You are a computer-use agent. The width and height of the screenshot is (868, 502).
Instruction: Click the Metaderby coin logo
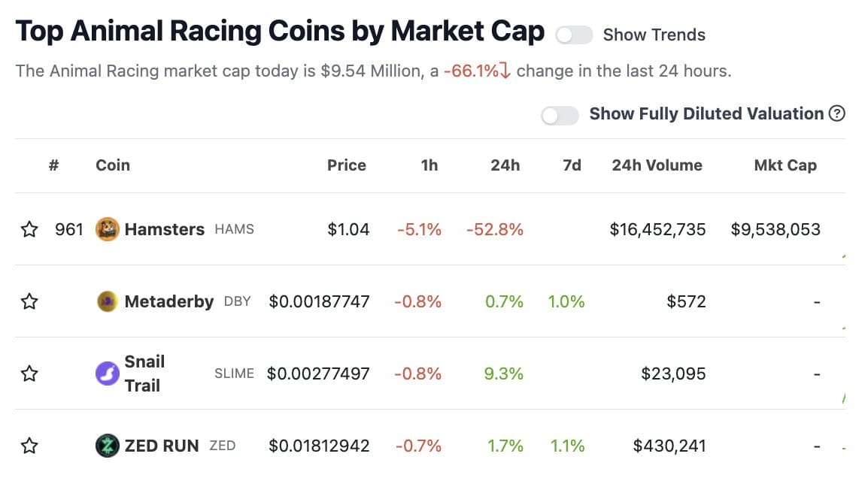click(108, 301)
